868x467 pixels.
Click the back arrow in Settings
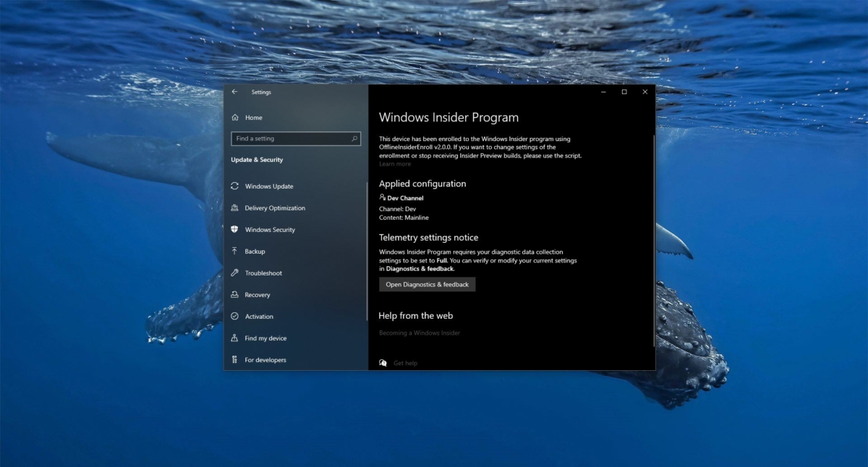coord(234,92)
